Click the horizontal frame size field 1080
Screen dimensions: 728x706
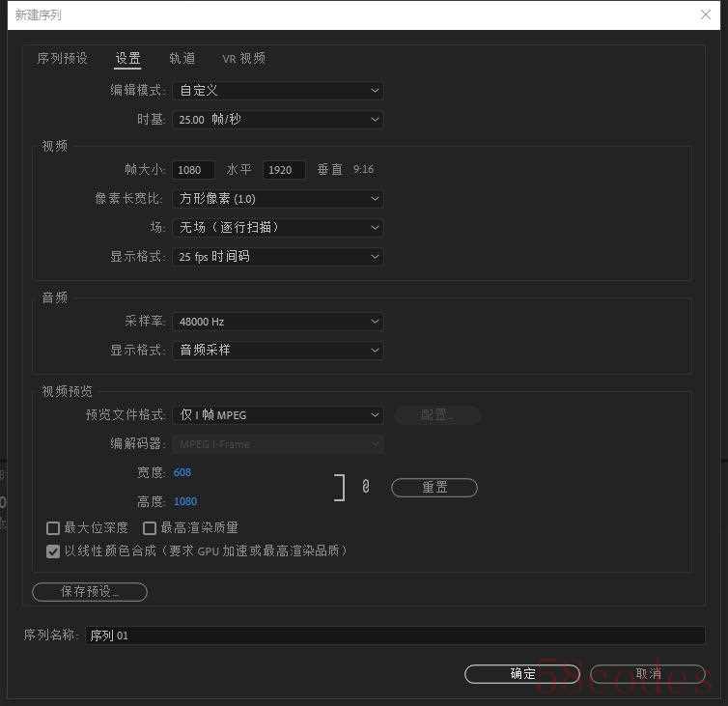click(x=194, y=170)
